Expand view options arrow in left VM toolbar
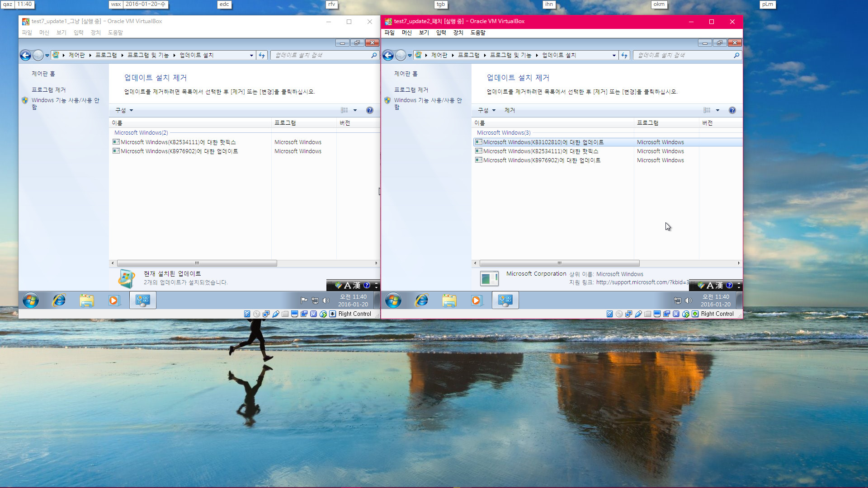Image resolution: width=868 pixels, height=488 pixels. [x=355, y=110]
